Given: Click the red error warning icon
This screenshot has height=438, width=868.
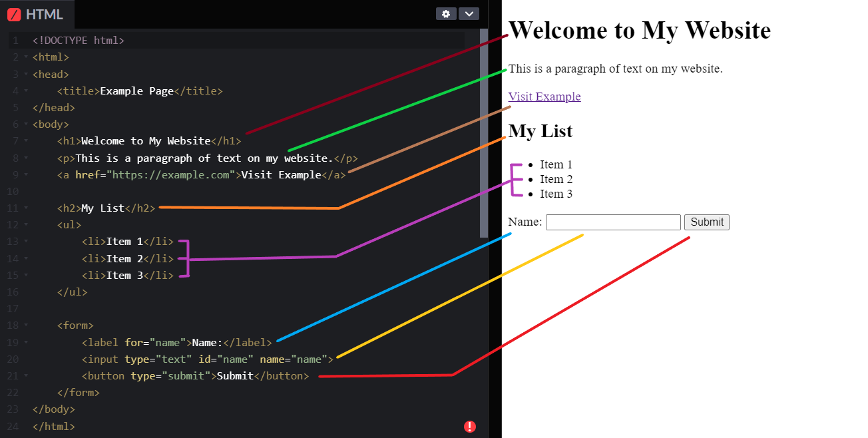Looking at the screenshot, I should [x=470, y=427].
